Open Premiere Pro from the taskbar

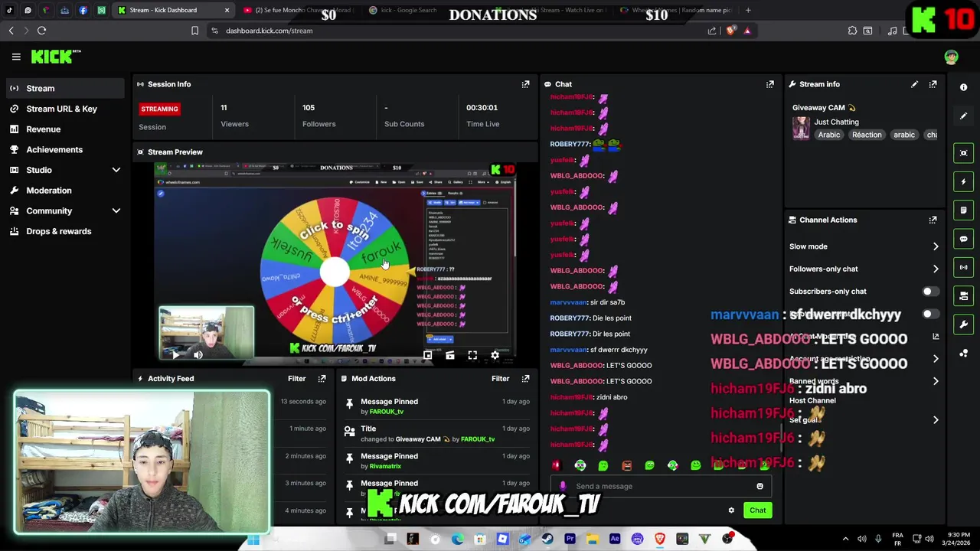[x=570, y=539]
